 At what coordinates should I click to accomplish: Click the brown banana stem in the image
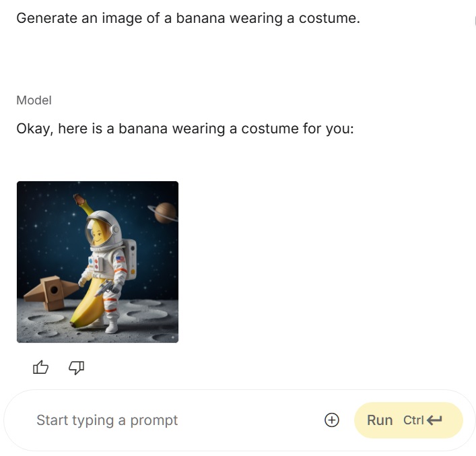pos(79,199)
